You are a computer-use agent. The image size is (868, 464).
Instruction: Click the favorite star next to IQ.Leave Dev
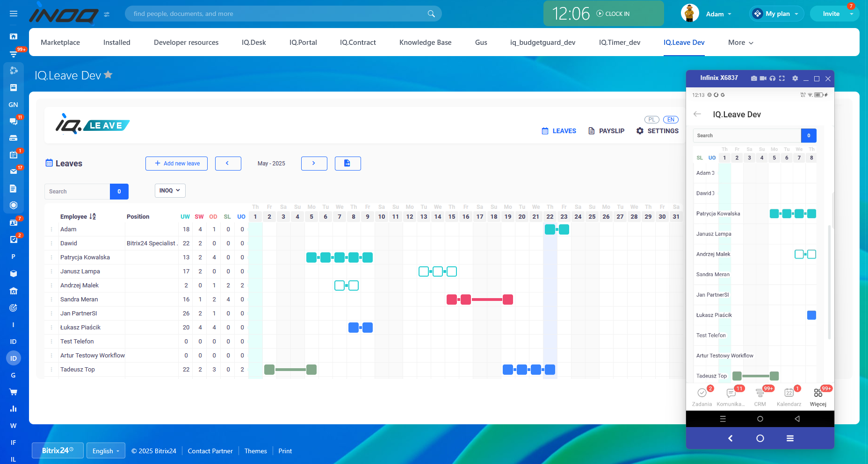click(x=108, y=75)
